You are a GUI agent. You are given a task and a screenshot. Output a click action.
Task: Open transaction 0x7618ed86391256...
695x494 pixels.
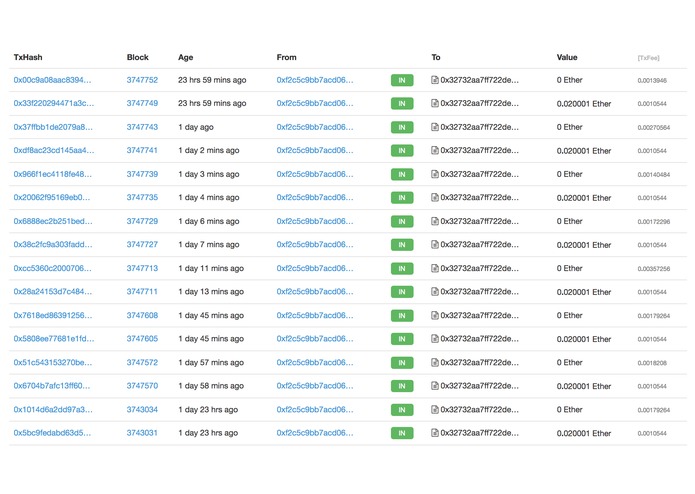pyautogui.click(x=53, y=315)
